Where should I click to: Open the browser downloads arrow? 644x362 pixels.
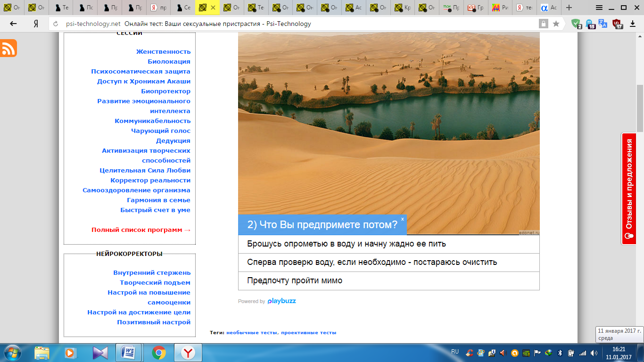click(x=633, y=24)
